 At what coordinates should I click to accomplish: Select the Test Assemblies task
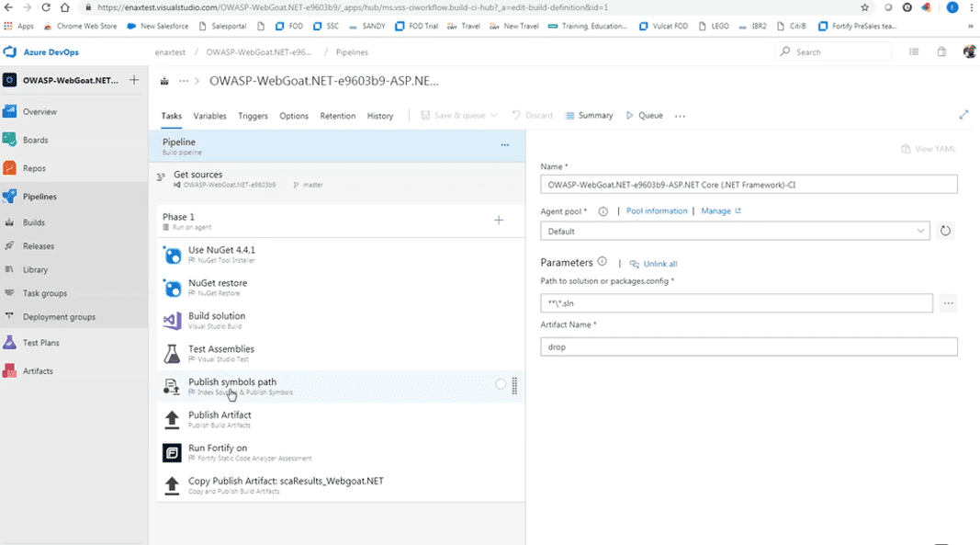342,354
